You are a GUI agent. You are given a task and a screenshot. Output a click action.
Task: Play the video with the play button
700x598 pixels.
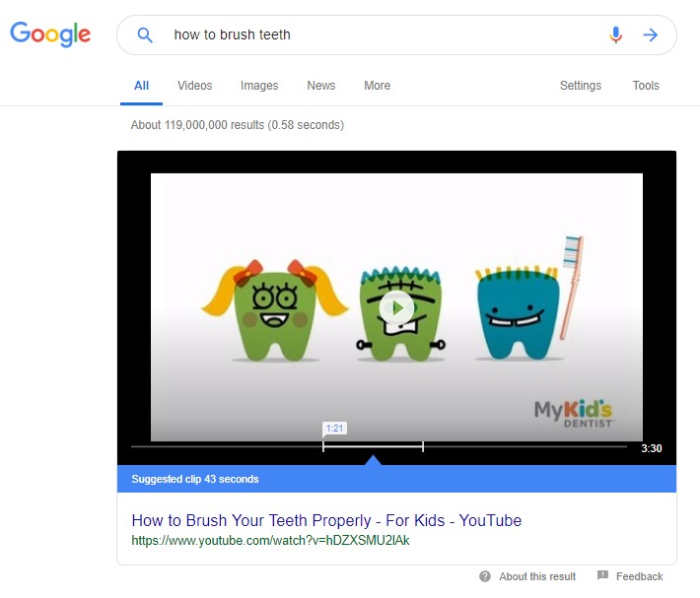click(396, 307)
